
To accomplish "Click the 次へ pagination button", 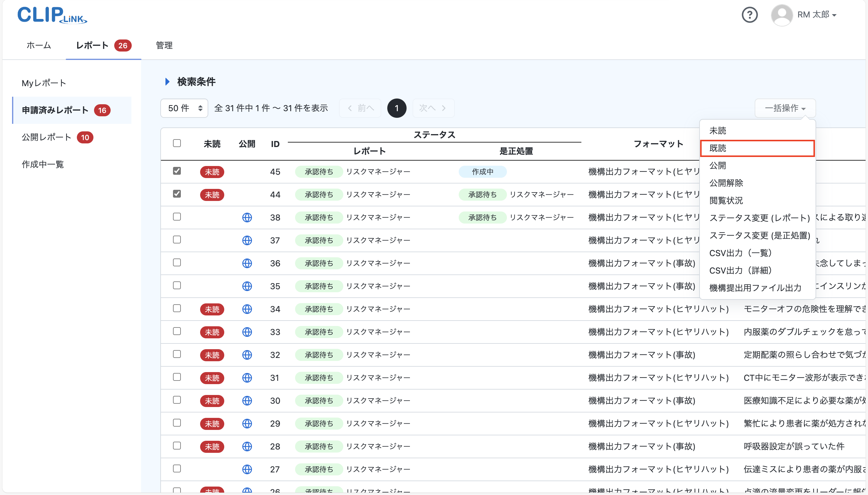I will [433, 108].
